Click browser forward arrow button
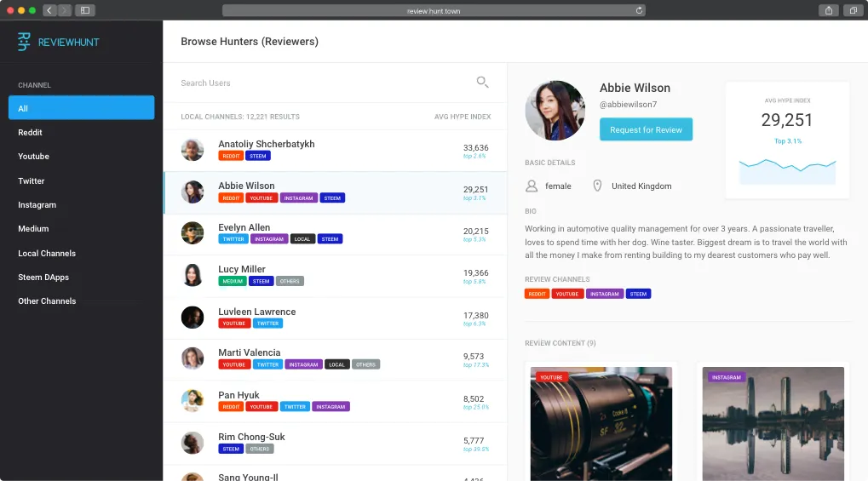 (65, 10)
